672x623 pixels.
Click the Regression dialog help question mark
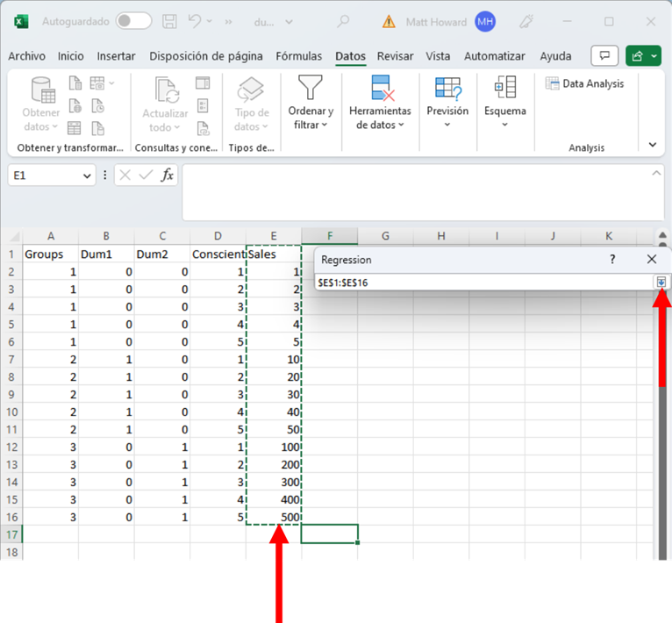click(x=612, y=260)
